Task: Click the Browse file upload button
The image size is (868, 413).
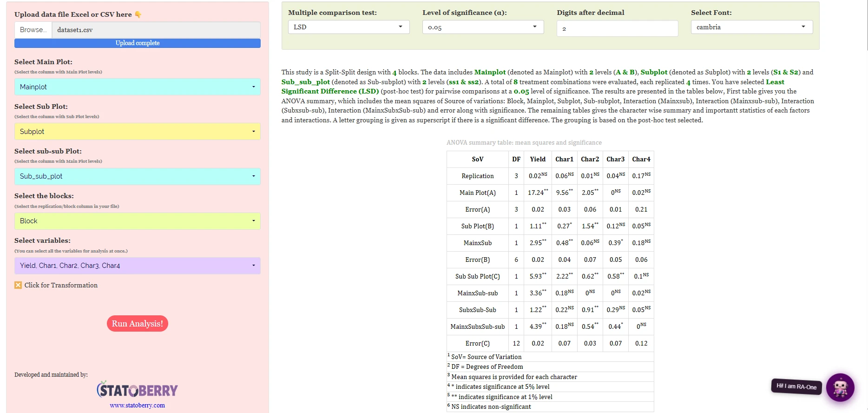Action: pyautogui.click(x=33, y=30)
